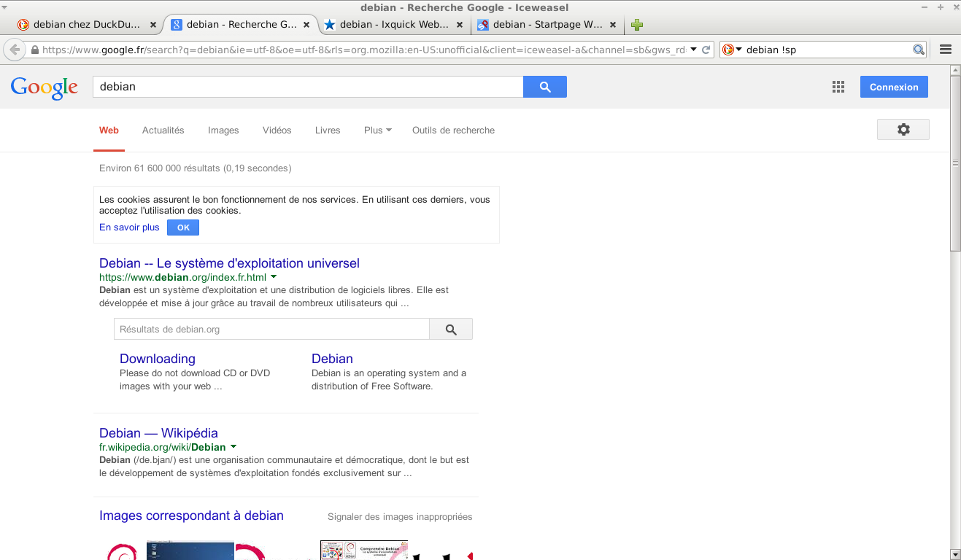Click the blue Connexion button
Viewport: 961px width, 560px height.
pyautogui.click(x=893, y=87)
